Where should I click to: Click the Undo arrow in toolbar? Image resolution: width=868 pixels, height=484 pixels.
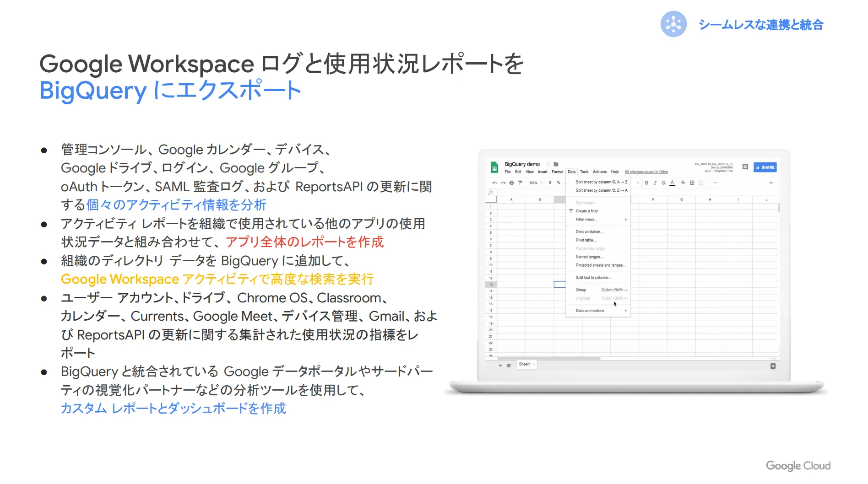point(495,183)
